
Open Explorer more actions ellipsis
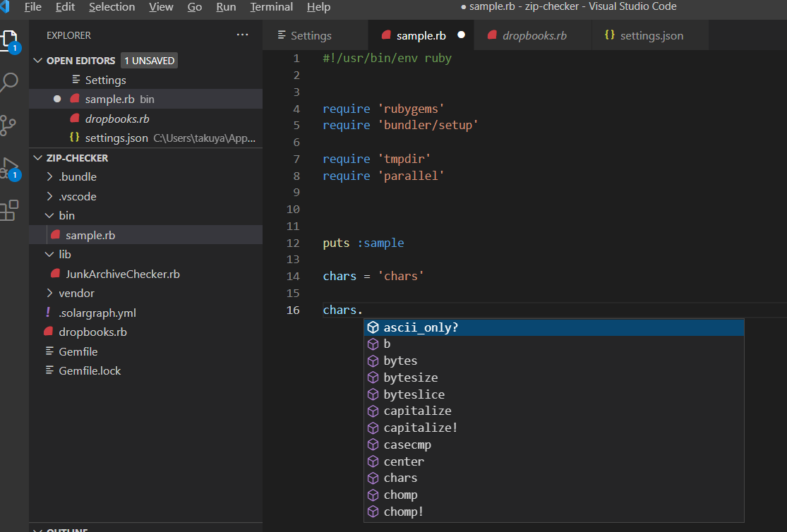coord(242,35)
